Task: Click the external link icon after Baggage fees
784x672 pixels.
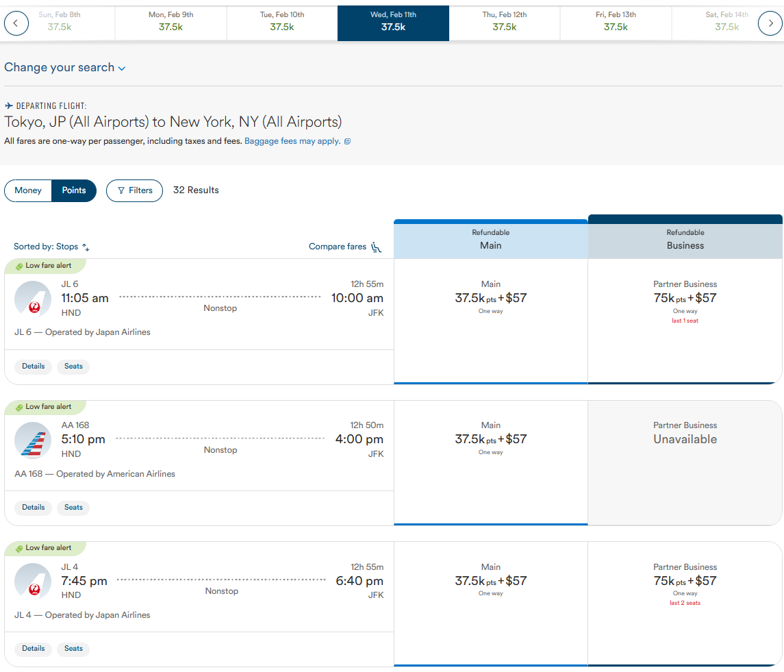Action: (347, 142)
